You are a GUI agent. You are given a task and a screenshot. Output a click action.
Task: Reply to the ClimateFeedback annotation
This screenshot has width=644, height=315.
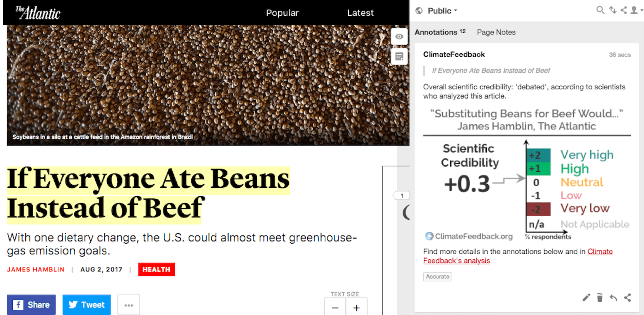click(x=613, y=297)
